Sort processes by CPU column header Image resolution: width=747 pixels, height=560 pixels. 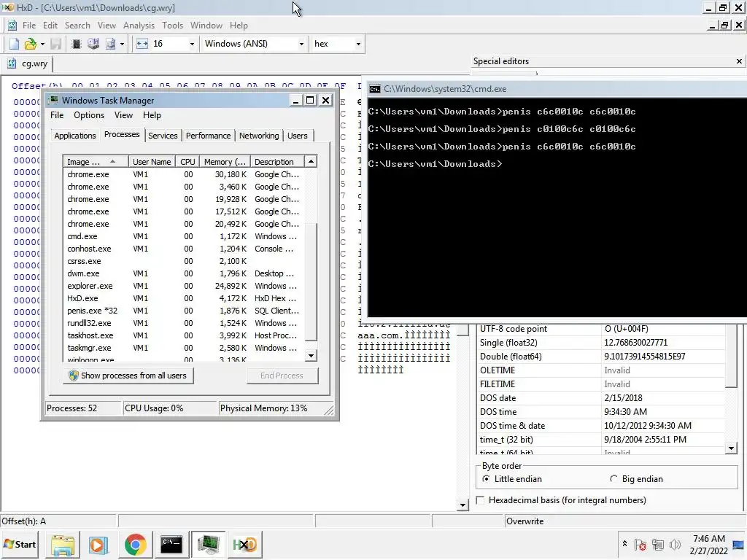[x=187, y=162]
